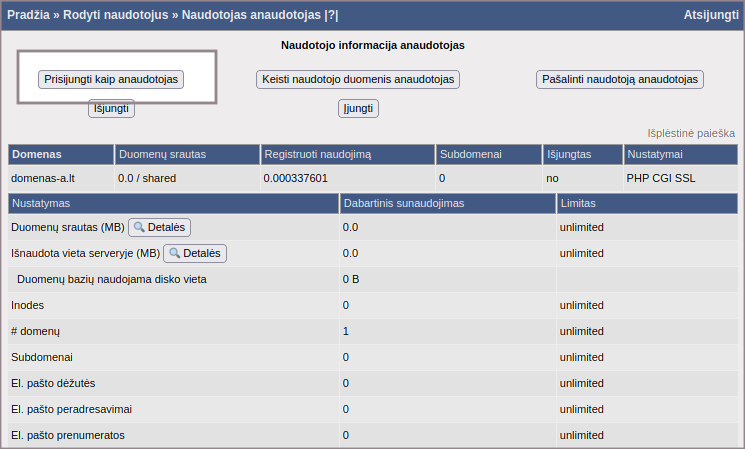This screenshot has width=745, height=449.
Task: Log in as anaudotojas via Prisijungti button
Action: [x=112, y=79]
